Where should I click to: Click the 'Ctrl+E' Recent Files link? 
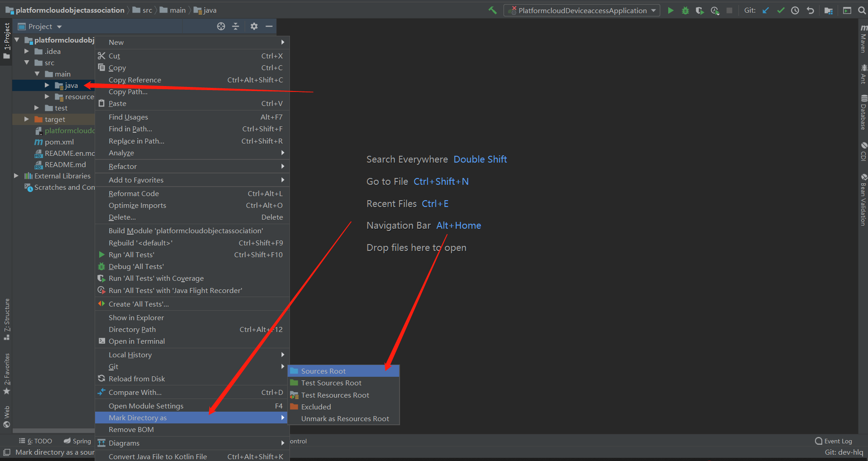click(434, 203)
